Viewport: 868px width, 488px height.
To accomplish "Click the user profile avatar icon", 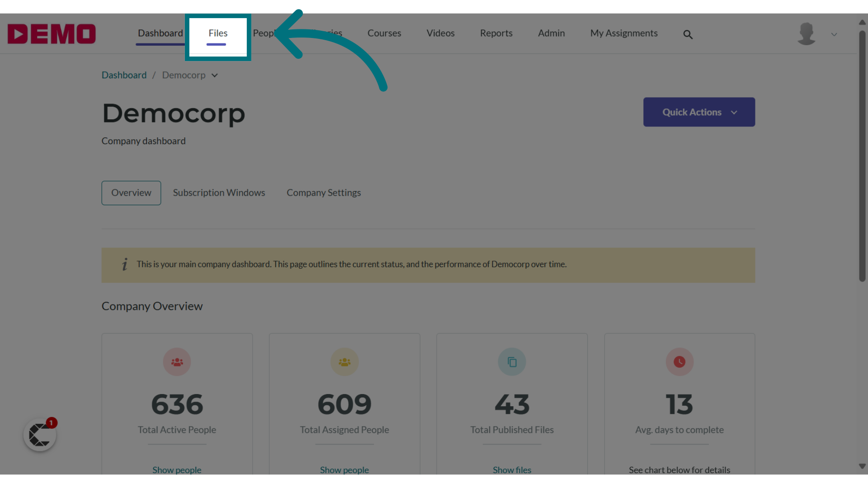I will click(807, 33).
